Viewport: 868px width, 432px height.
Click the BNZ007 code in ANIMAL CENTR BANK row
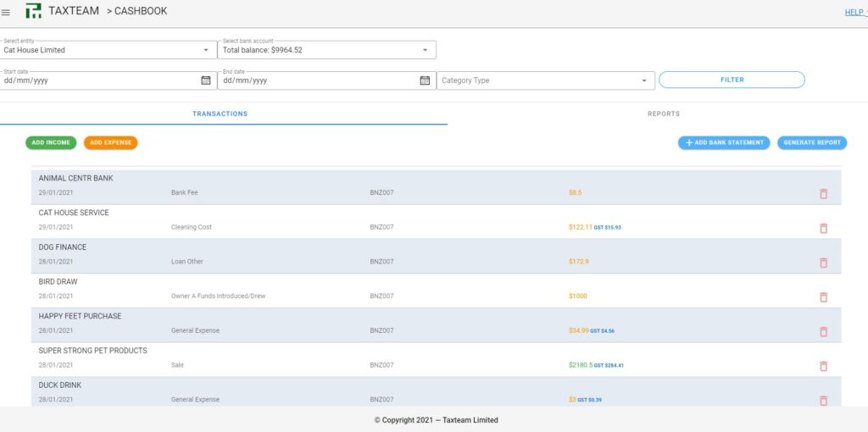[382, 192]
